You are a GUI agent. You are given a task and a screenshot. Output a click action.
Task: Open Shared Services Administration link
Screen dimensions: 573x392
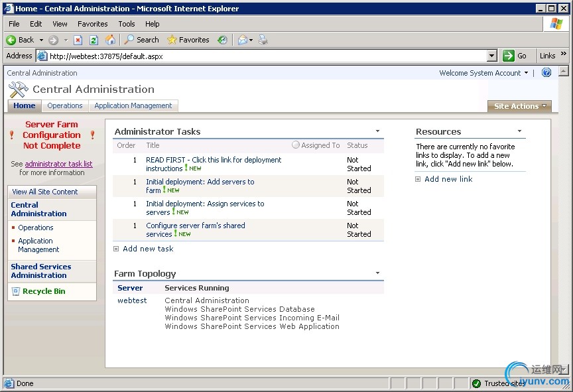tap(41, 271)
